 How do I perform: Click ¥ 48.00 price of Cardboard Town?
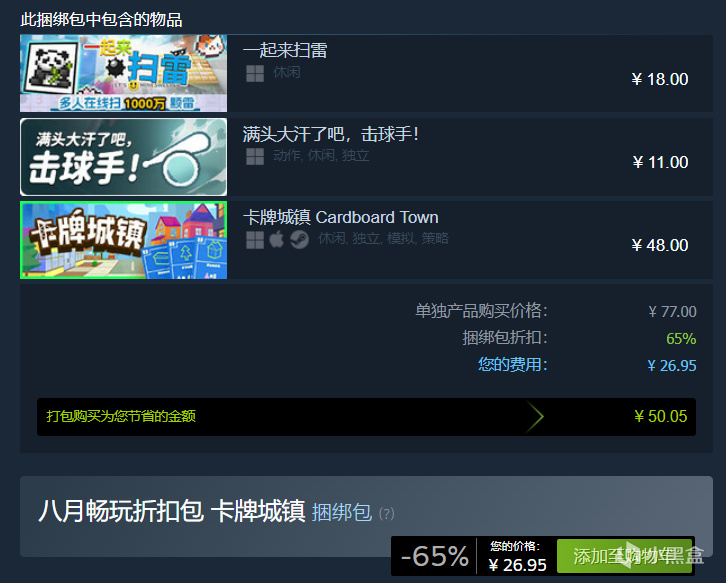point(660,245)
